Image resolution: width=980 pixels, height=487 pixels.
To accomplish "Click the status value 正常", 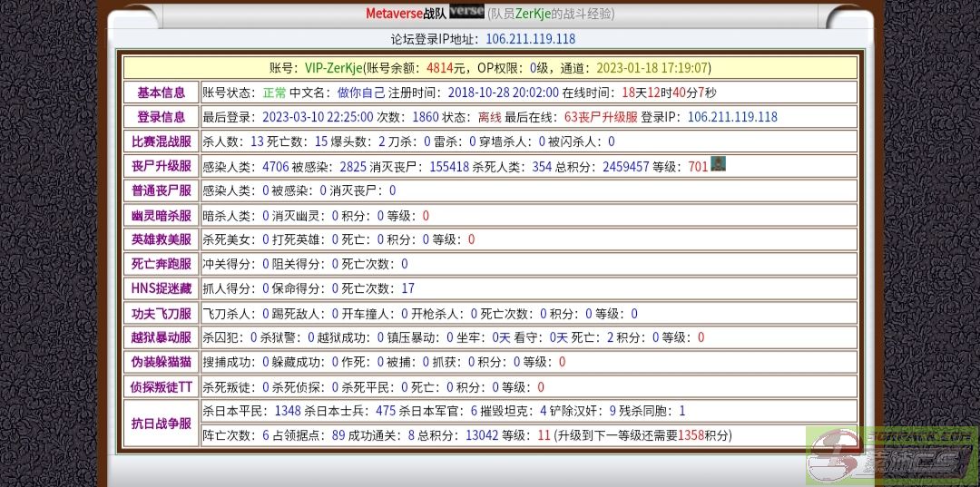I will [274, 93].
